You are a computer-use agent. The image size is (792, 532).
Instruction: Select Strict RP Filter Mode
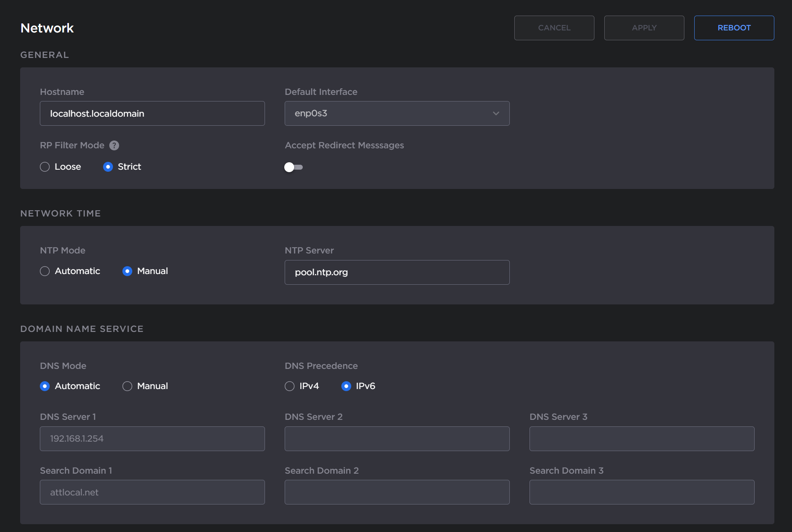coord(108,167)
